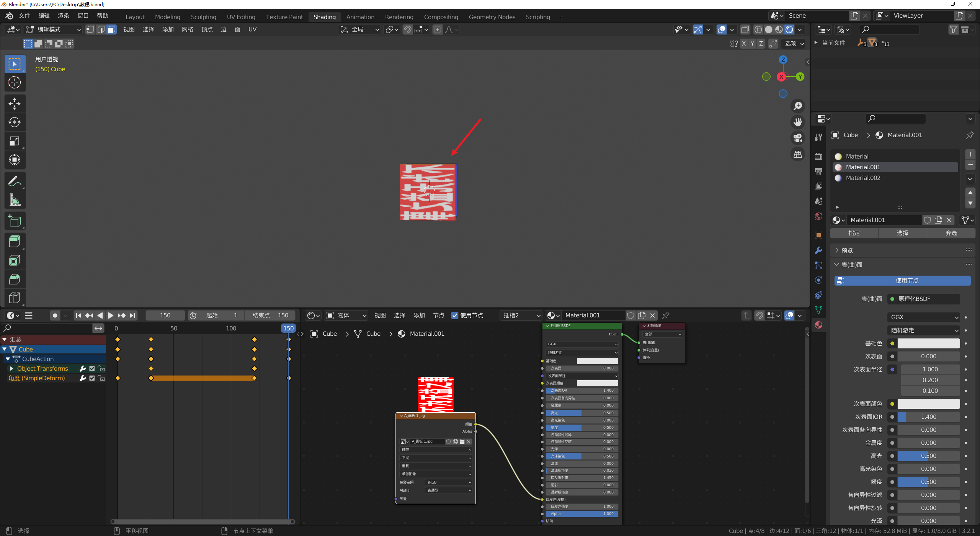The width and height of the screenshot is (980, 536).
Task: Click the 基础色 color swatch in properties
Action: 928,343
